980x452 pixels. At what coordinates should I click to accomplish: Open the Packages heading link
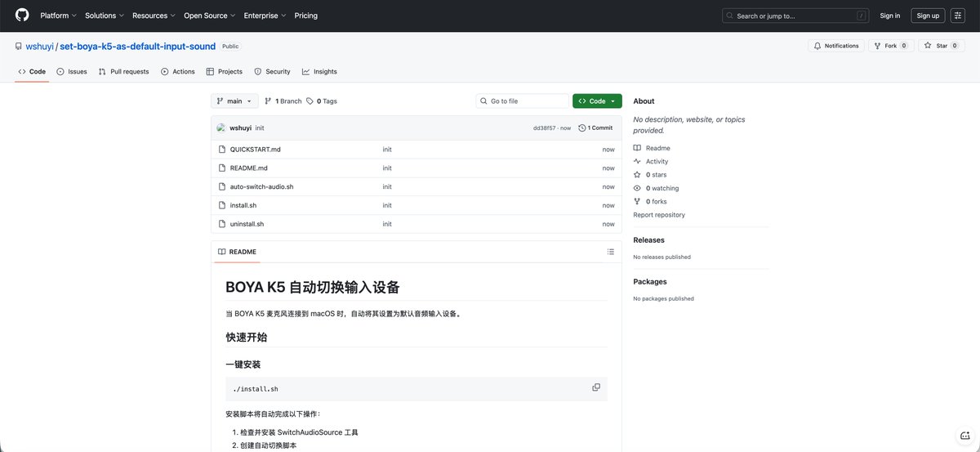[650, 281]
